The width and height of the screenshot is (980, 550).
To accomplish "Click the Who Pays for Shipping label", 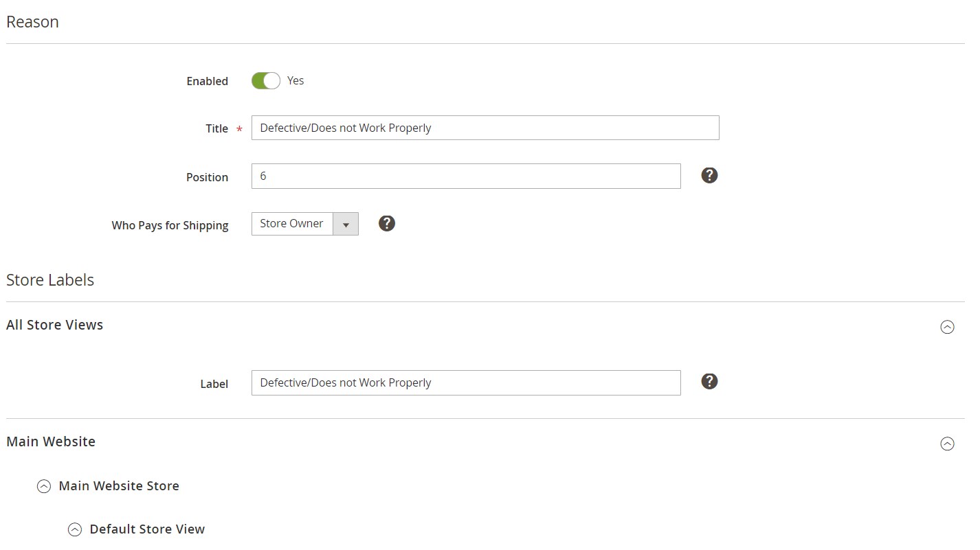I will point(170,225).
